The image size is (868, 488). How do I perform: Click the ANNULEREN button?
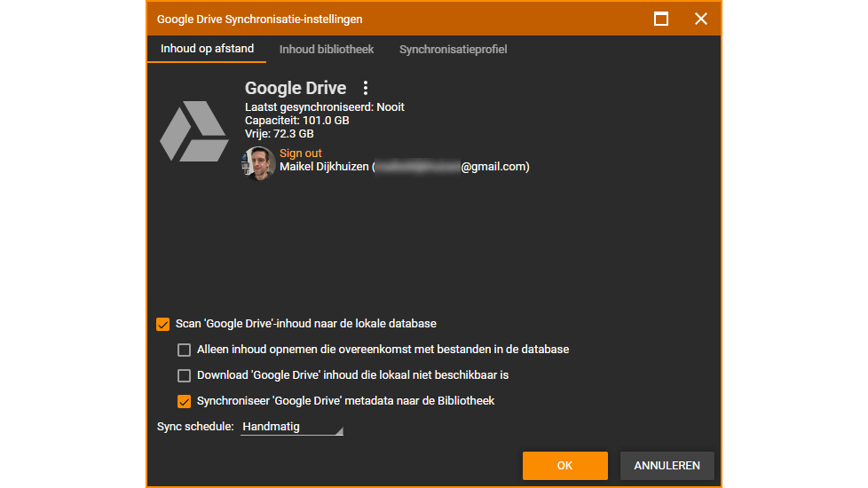point(667,465)
